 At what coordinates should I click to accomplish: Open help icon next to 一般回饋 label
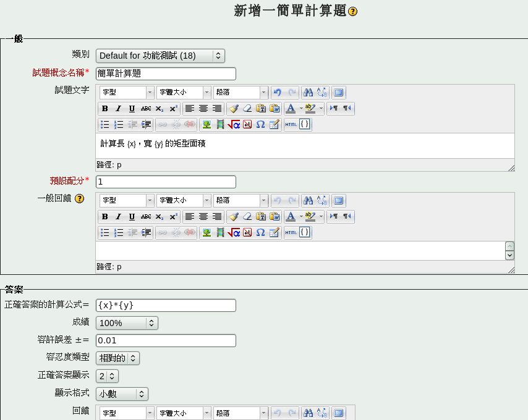pyautogui.click(x=79, y=199)
